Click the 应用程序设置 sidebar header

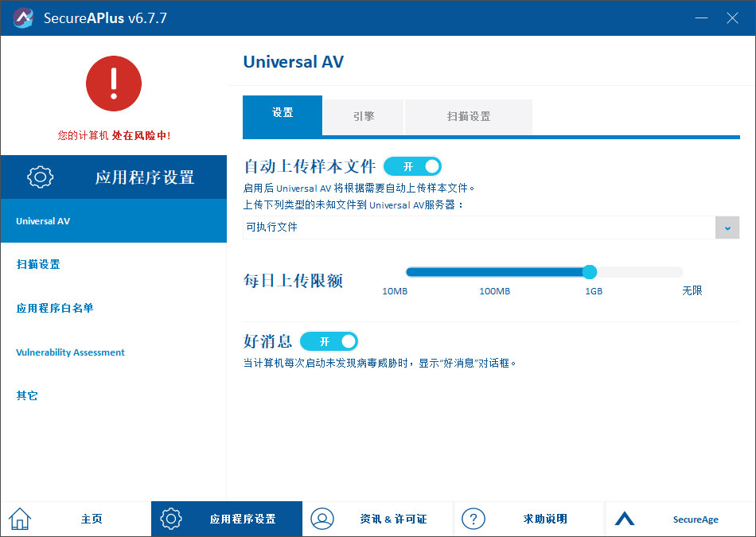coord(114,177)
